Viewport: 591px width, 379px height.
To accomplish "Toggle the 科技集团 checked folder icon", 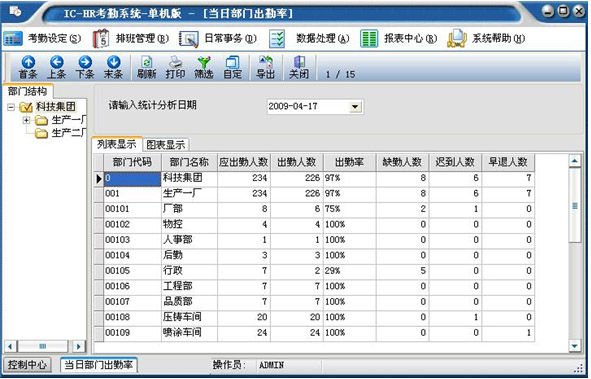I will [x=26, y=107].
